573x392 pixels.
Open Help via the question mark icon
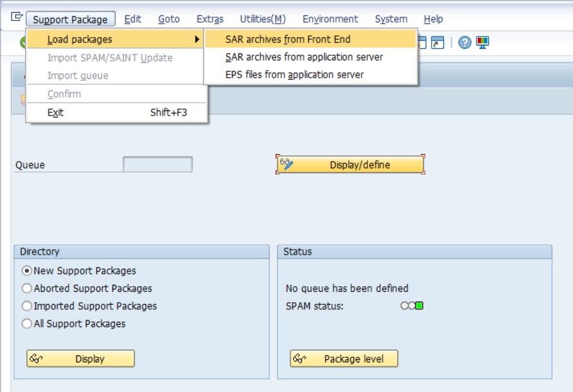coord(464,42)
